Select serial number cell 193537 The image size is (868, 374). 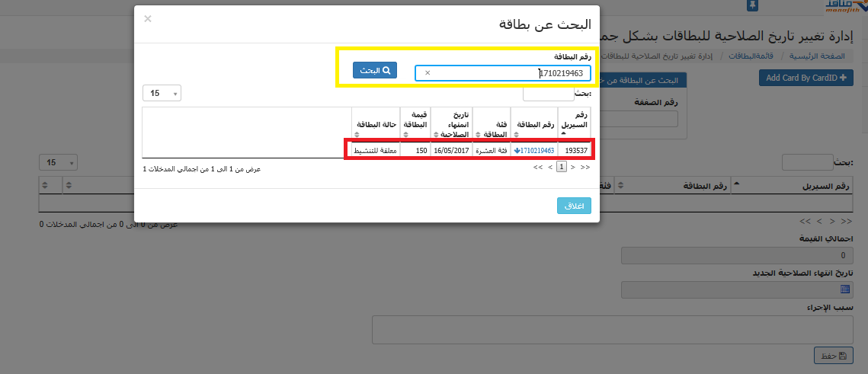coord(575,151)
